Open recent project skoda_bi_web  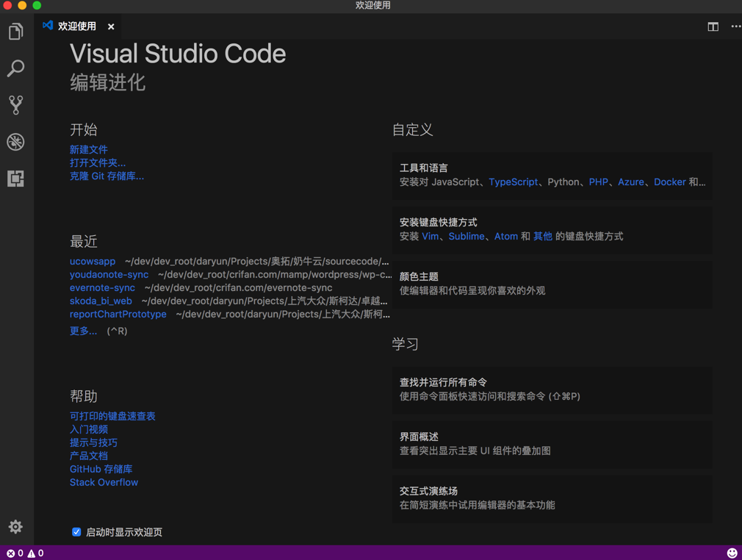101,301
